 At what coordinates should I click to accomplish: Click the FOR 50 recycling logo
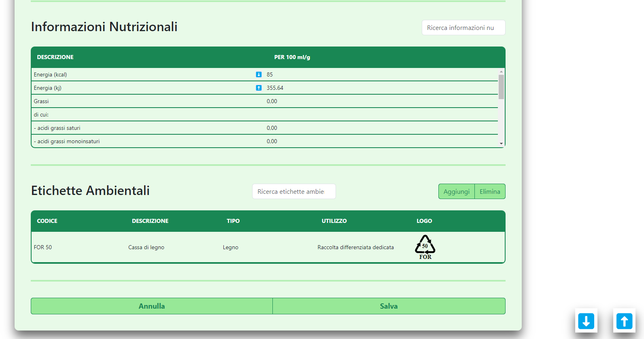pyautogui.click(x=425, y=247)
